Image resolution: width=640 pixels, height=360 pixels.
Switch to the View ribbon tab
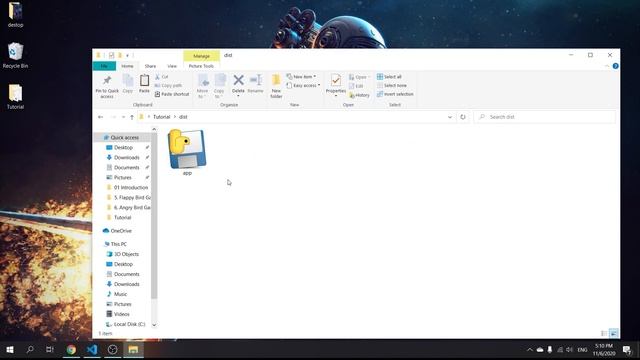(x=172, y=66)
